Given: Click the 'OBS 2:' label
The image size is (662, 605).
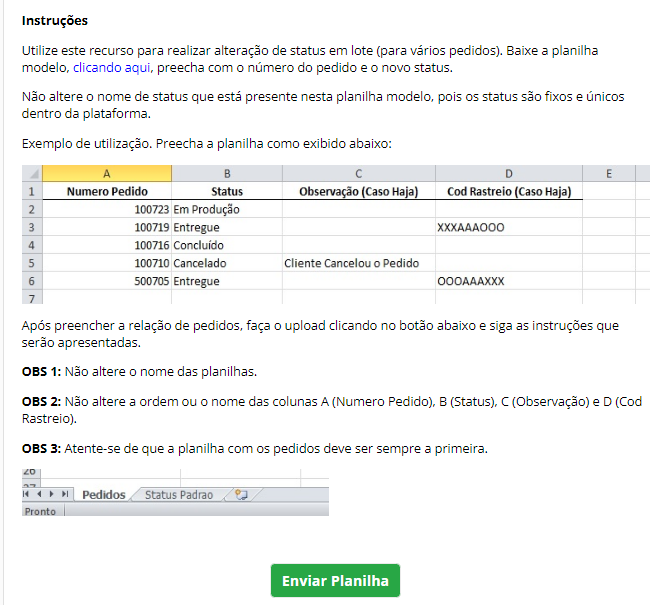Looking at the screenshot, I should tap(41, 402).
